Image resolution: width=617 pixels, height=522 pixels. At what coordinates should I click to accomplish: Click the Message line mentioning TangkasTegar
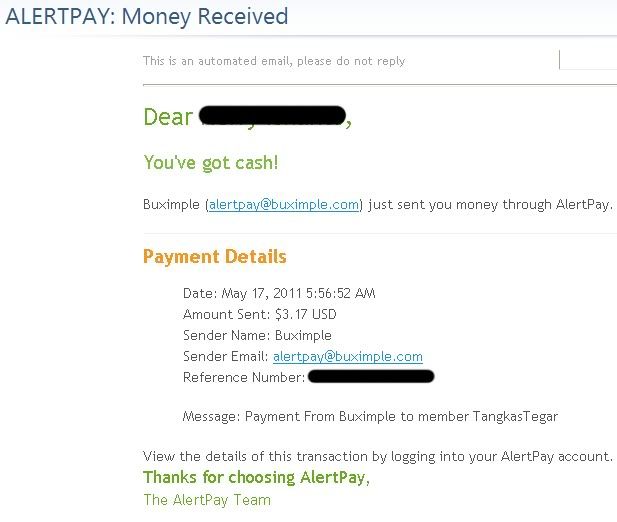pos(370,417)
